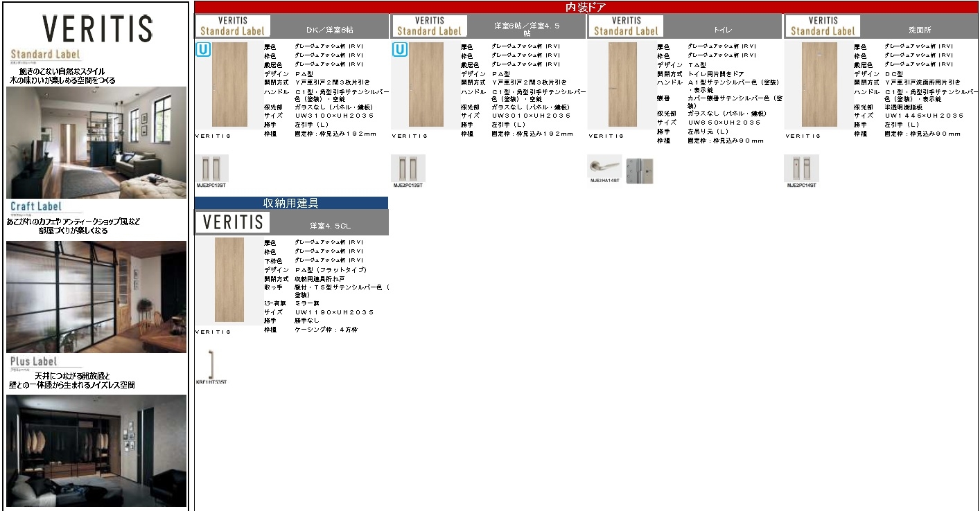This screenshot has width=980, height=511.
Task: Click the U icon beside the 洋室6帖/洋室4.5帖 door
Action: (399, 49)
